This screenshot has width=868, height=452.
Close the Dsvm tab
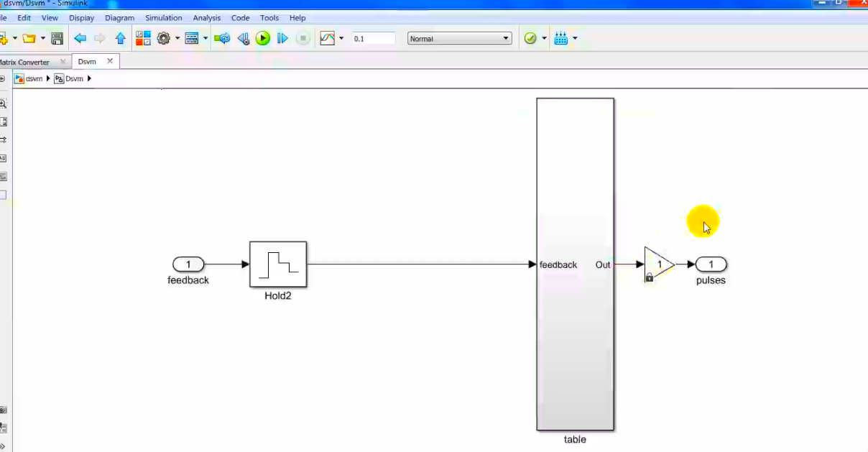point(110,61)
